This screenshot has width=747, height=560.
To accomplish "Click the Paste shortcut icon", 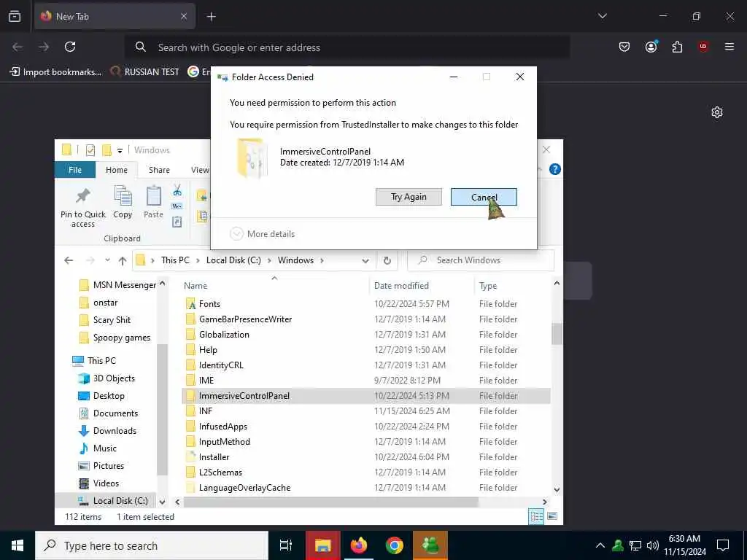I will 177,222.
